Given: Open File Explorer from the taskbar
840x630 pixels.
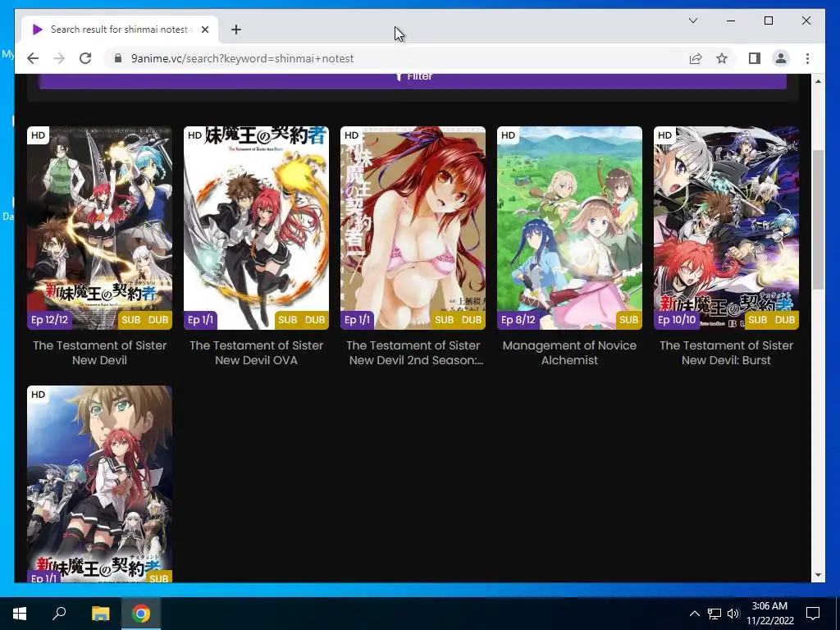Looking at the screenshot, I should click(x=100, y=614).
